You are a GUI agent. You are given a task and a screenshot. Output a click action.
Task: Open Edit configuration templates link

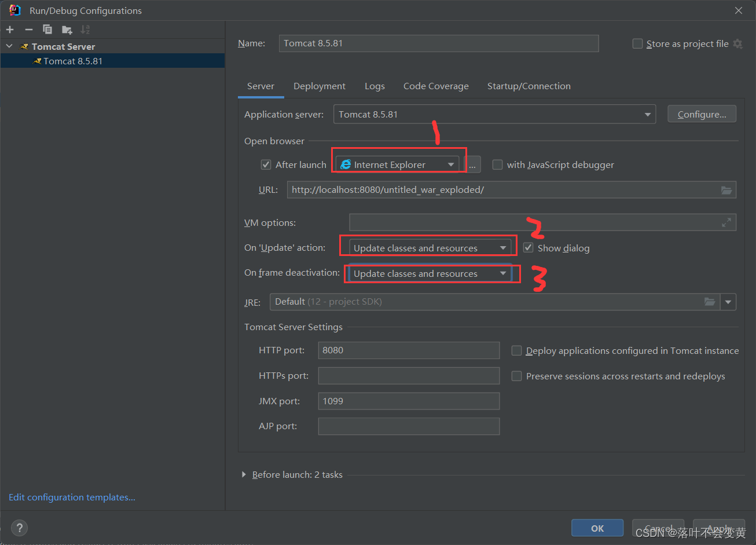72,497
